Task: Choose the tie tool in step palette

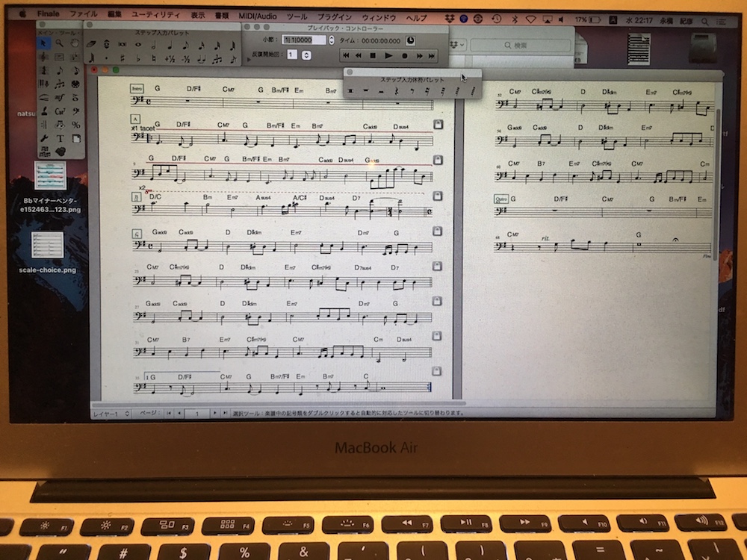Action: (202, 59)
